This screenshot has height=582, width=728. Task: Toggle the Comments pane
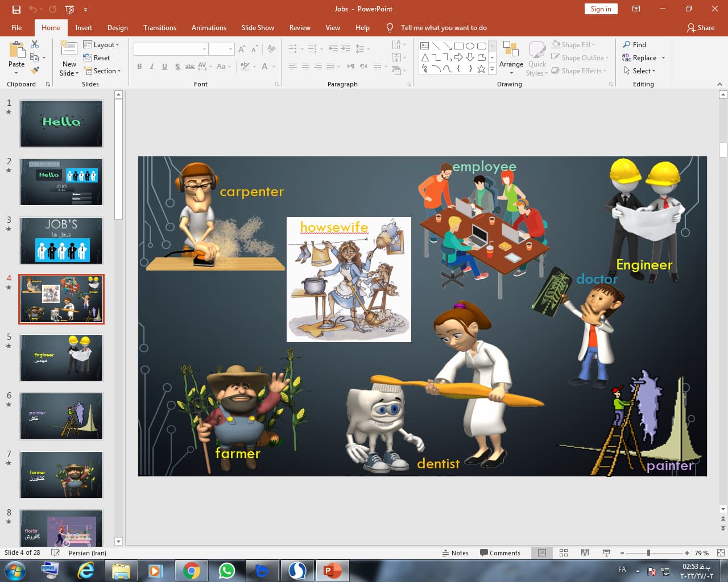coord(500,553)
